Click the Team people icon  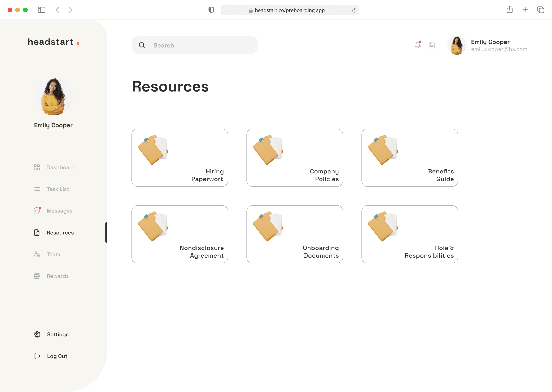[x=37, y=254]
